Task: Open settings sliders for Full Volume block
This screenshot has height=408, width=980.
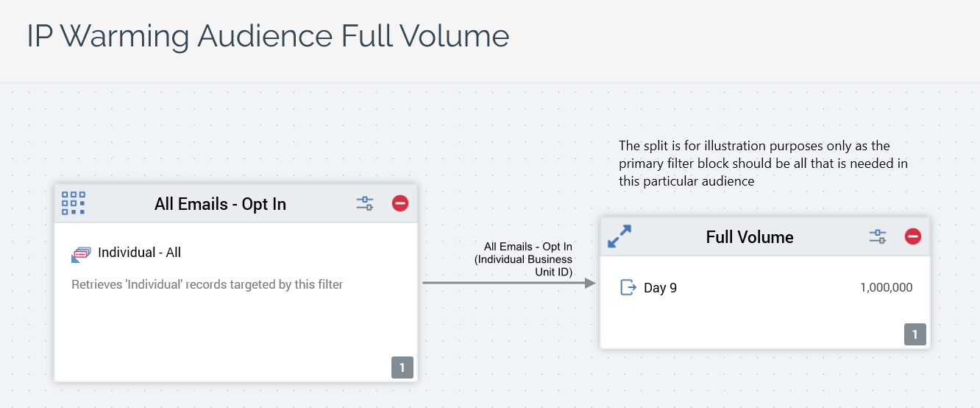Action: [878, 236]
